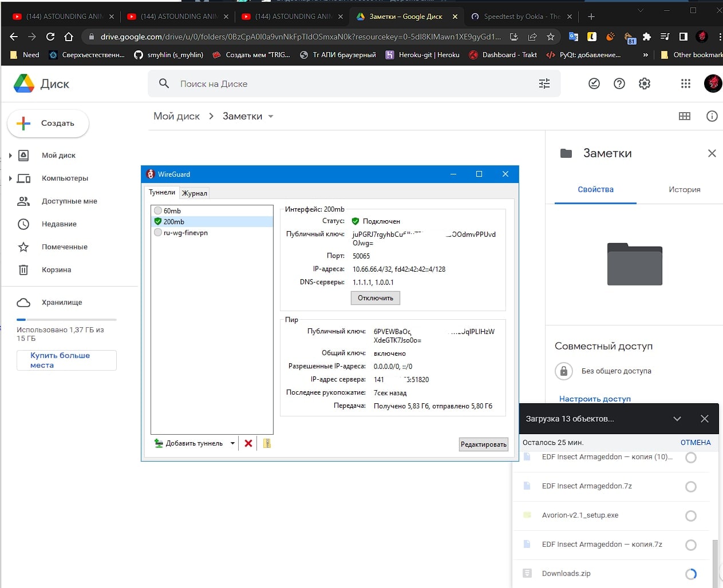Image resolution: width=723 pixels, height=588 pixels.
Task: Collapse the upload progress panel
Action: click(x=677, y=419)
